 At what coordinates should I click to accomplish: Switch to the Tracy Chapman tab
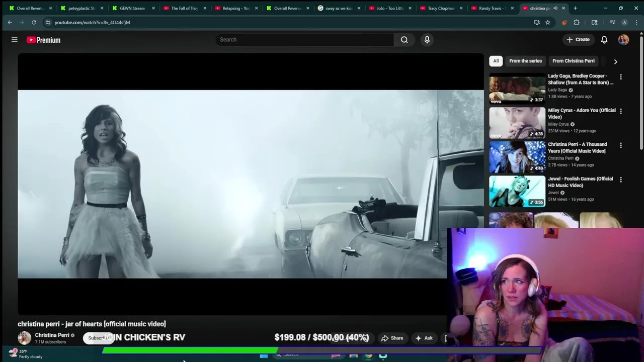[x=440, y=8]
